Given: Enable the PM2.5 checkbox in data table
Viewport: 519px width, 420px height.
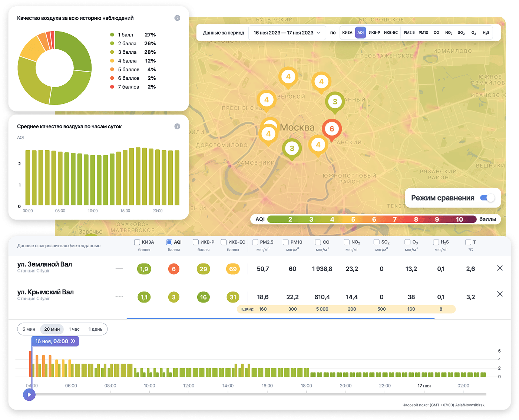Looking at the screenshot, I should (x=255, y=242).
